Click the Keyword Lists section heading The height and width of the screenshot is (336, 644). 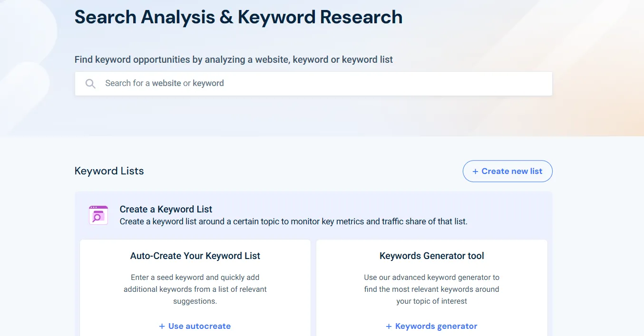click(109, 171)
